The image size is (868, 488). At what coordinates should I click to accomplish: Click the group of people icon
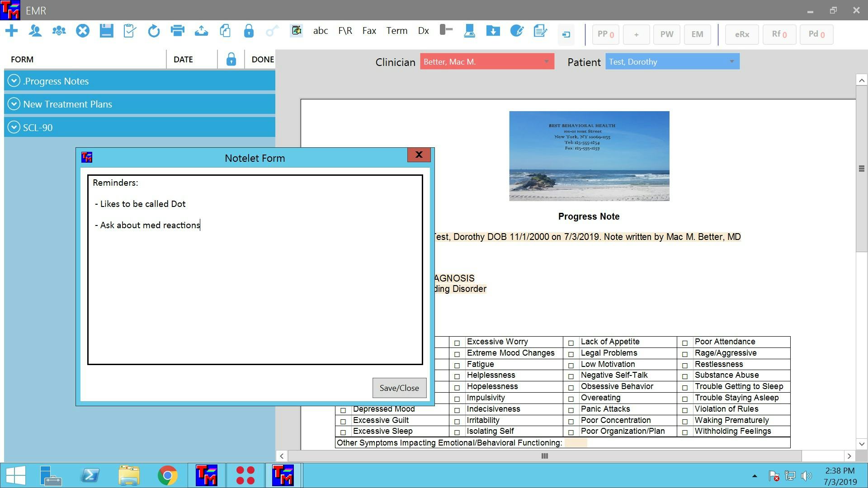coord(59,31)
